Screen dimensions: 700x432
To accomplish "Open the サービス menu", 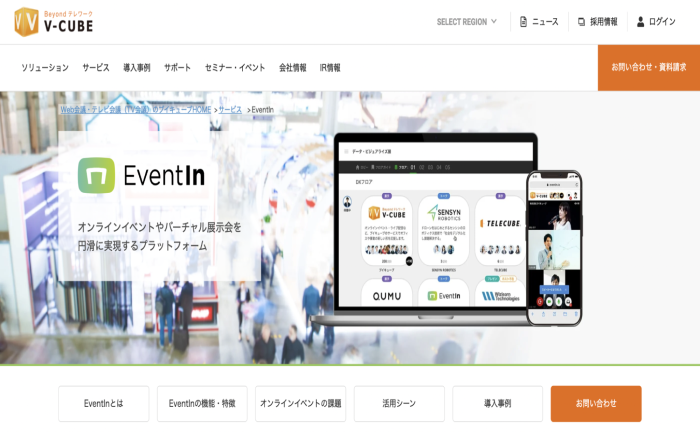I will 96,67.
